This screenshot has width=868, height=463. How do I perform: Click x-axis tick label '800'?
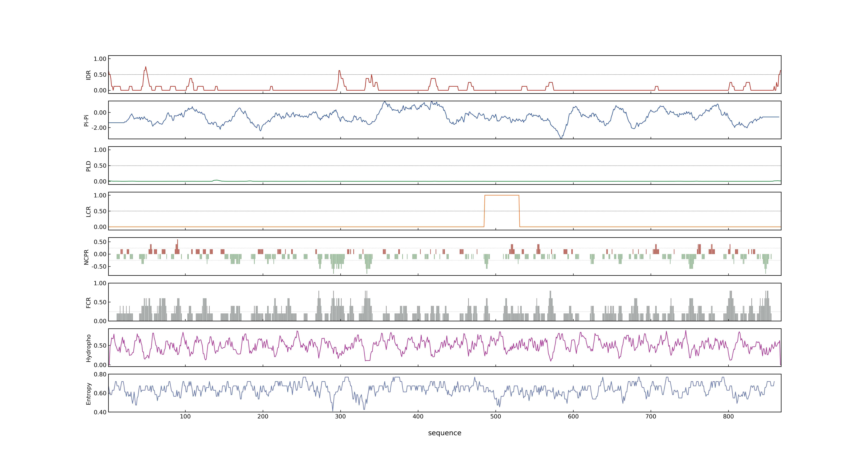point(729,416)
